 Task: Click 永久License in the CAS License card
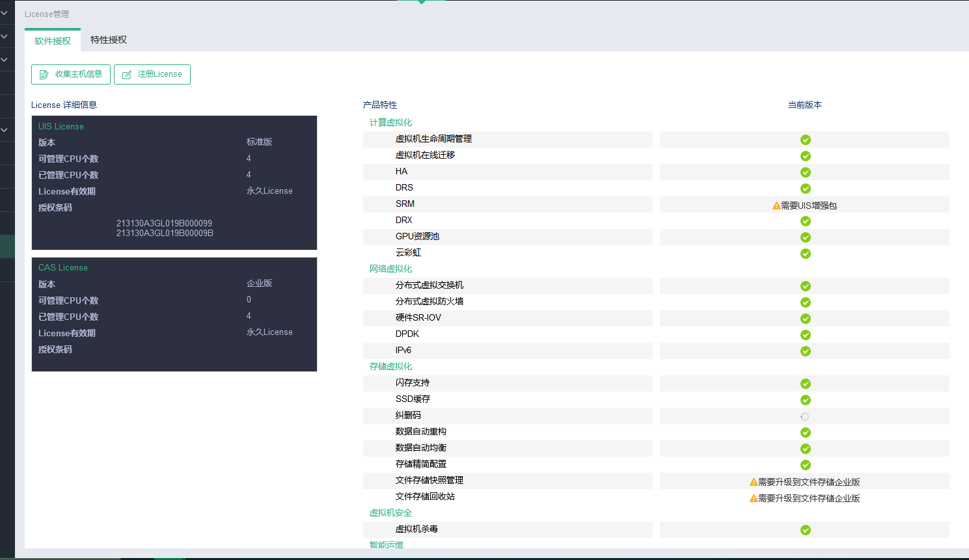pos(269,332)
